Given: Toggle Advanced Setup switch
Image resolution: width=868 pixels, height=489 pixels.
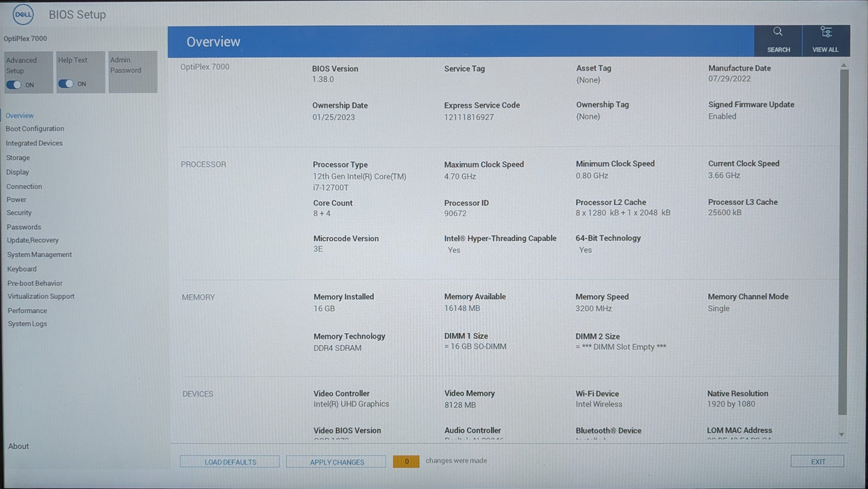Looking at the screenshot, I should click(x=14, y=85).
